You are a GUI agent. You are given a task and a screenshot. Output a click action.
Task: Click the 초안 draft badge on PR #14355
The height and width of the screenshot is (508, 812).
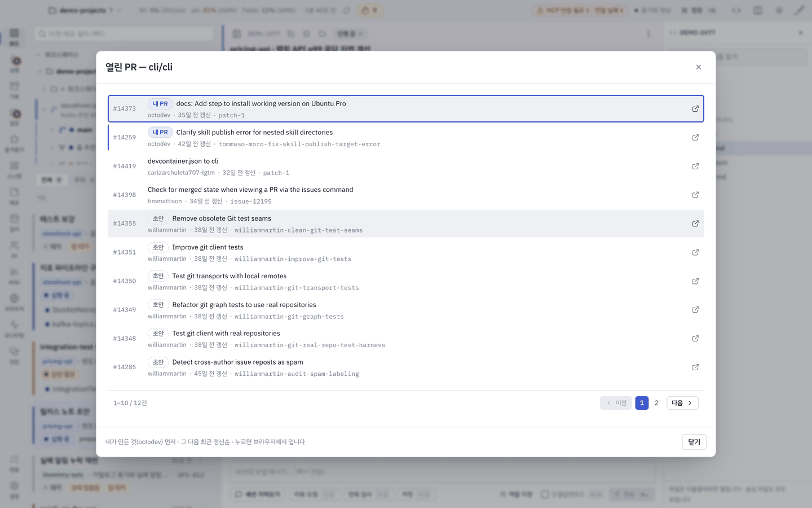click(158, 219)
